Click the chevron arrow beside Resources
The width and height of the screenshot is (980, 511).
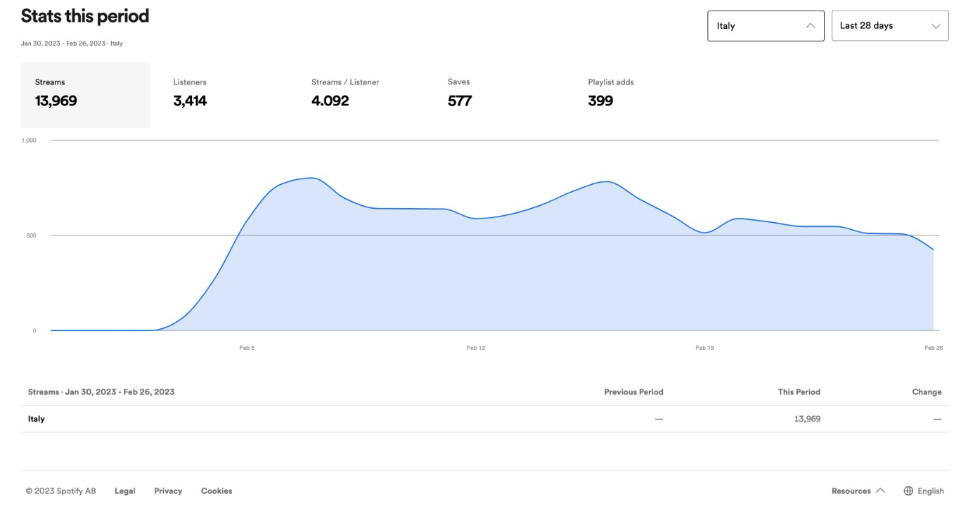tap(880, 491)
